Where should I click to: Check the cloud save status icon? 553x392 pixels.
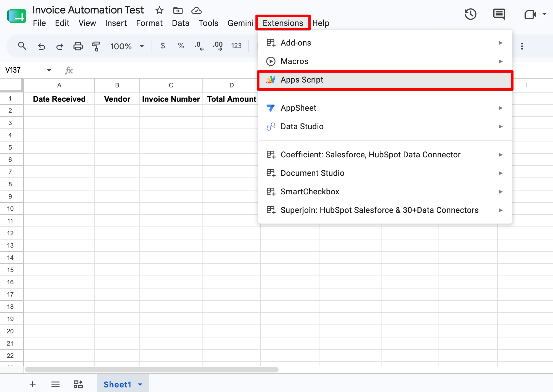[x=196, y=11]
